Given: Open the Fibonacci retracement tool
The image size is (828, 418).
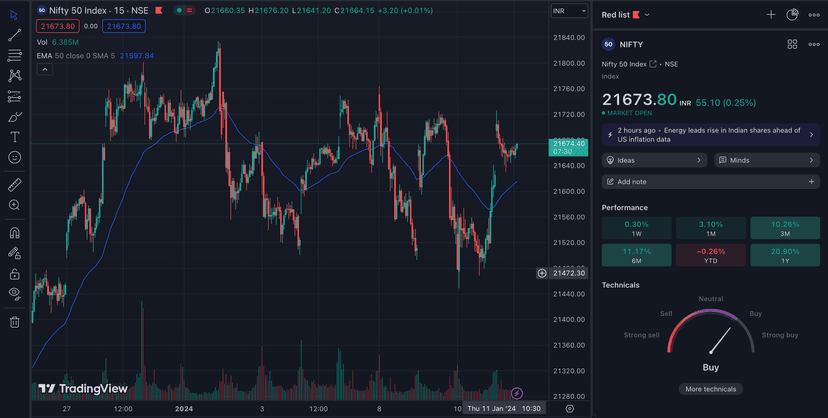Looking at the screenshot, I should [14, 96].
